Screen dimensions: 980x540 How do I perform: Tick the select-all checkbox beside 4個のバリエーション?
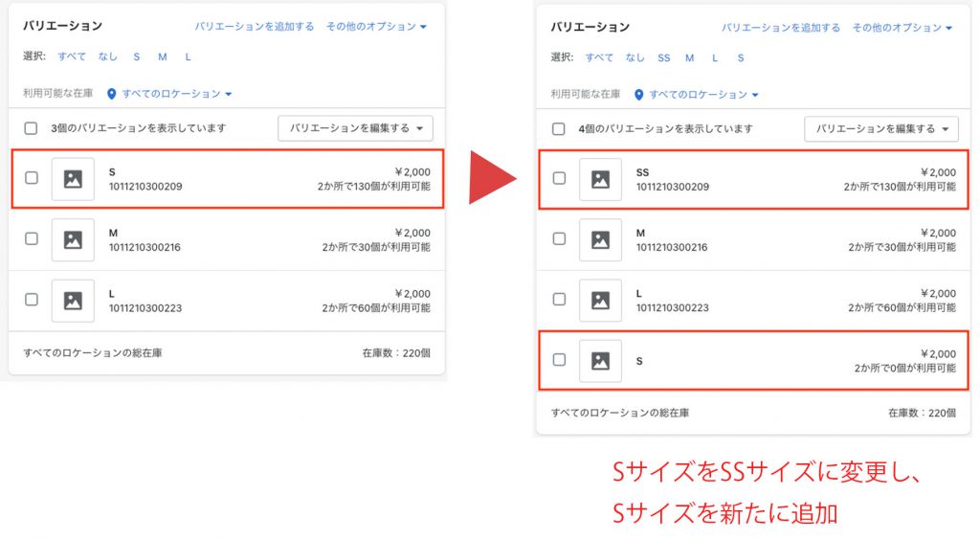[x=559, y=128]
